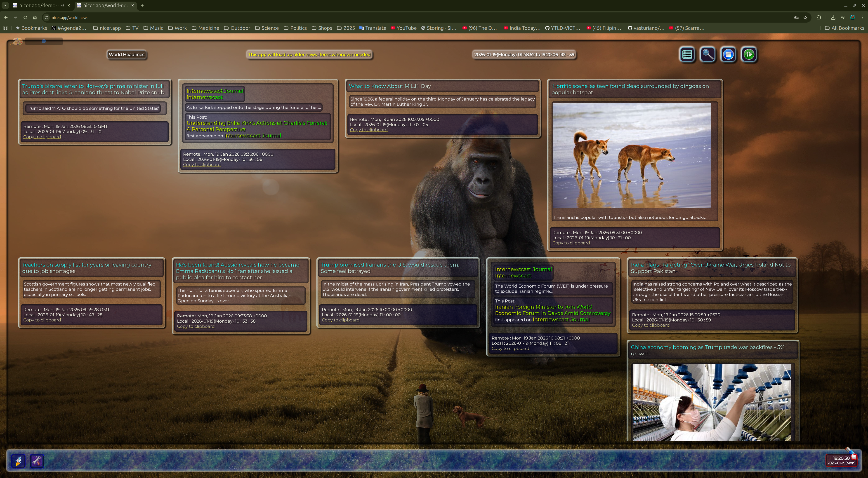Screen dimensions: 868x478
Task: Click the Chrome extensions puzzle icon
Action: (x=819, y=18)
